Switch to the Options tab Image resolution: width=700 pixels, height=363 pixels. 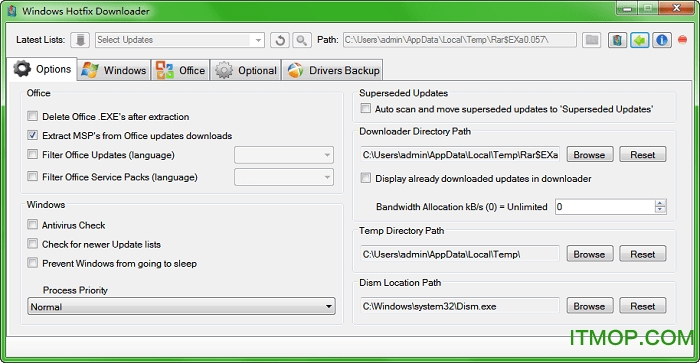pyautogui.click(x=42, y=69)
